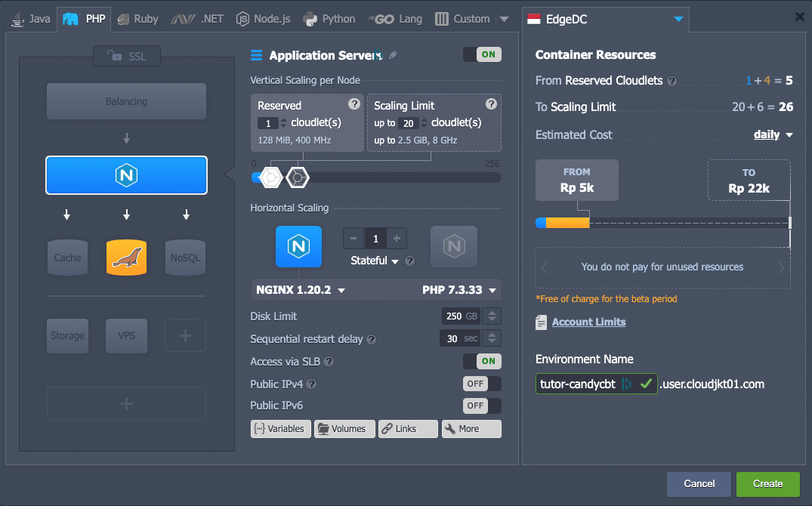Change the Estimated Cost daily period
This screenshot has width=812, height=506.
click(x=773, y=134)
